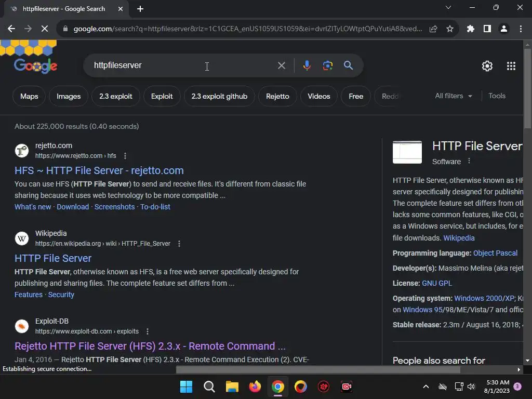
Task: Toggle the Chrome side panel
Action: [x=487, y=29]
